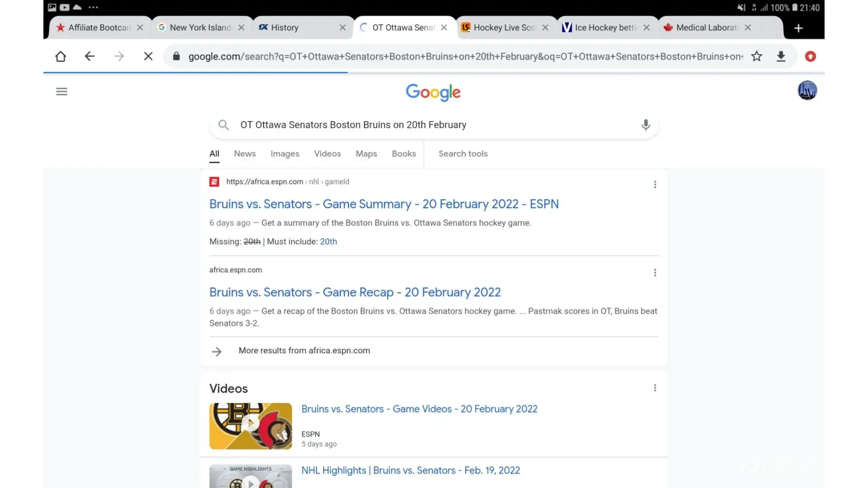Screen dimensions: 868x488
Task: Click the red update notification icon
Action: tap(810, 57)
